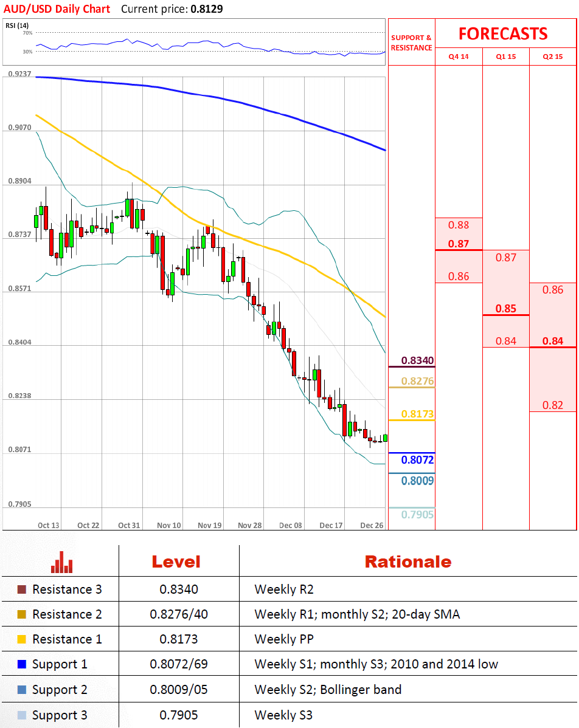Click the 0.9237 price axis label
This screenshot has height=728, width=579.
point(19,74)
